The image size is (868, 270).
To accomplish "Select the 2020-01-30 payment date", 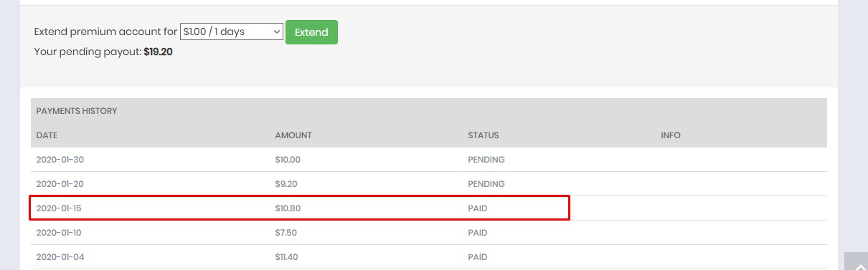I will click(x=60, y=160).
